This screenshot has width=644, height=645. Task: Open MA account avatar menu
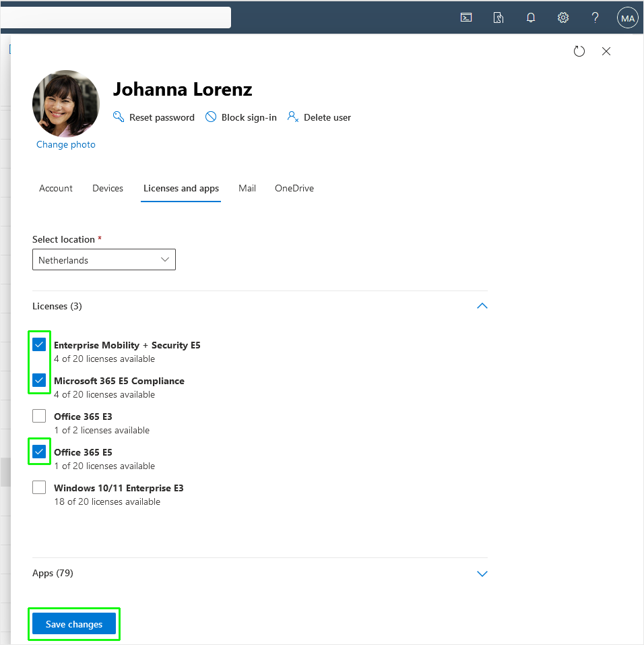[627, 18]
